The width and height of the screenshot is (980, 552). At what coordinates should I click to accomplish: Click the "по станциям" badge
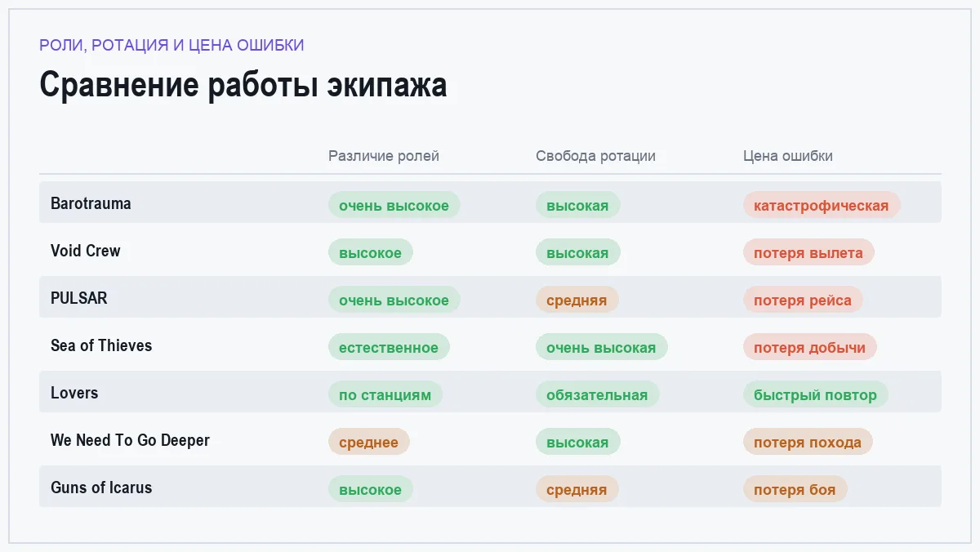coord(385,394)
